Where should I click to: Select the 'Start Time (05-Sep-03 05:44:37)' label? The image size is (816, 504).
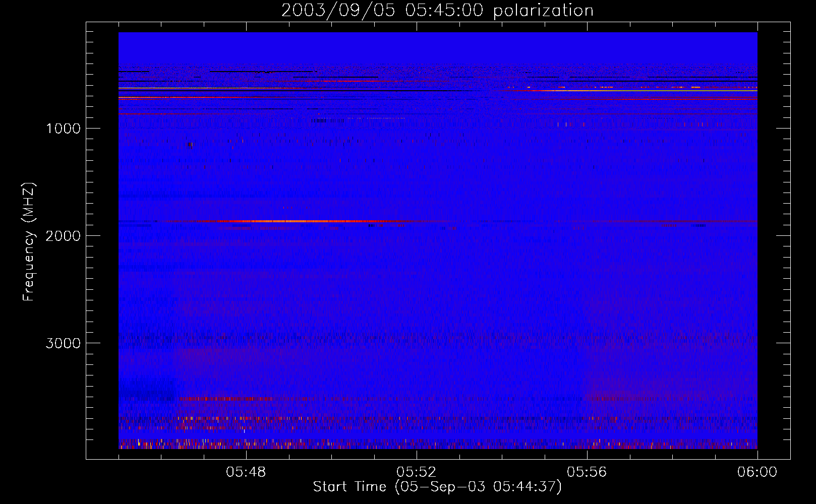pos(437,487)
